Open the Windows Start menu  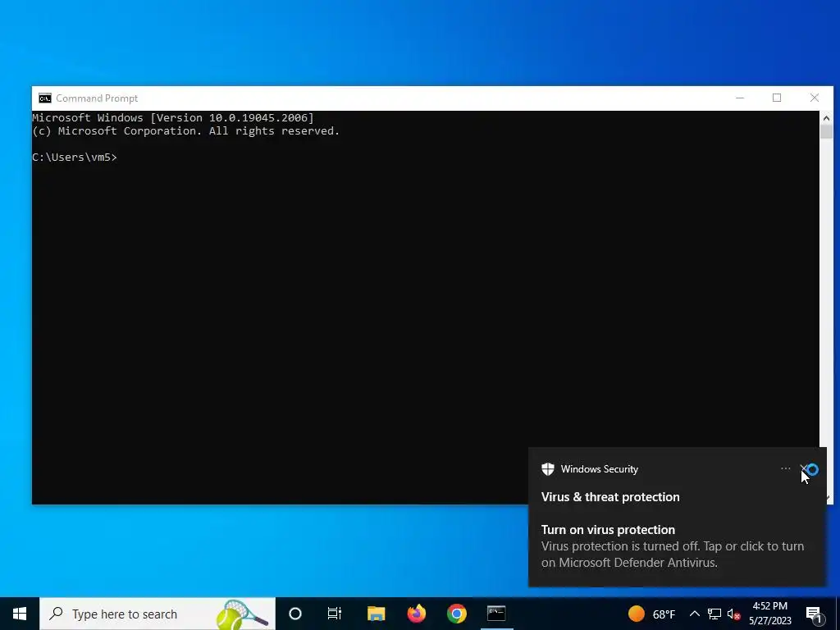20,614
